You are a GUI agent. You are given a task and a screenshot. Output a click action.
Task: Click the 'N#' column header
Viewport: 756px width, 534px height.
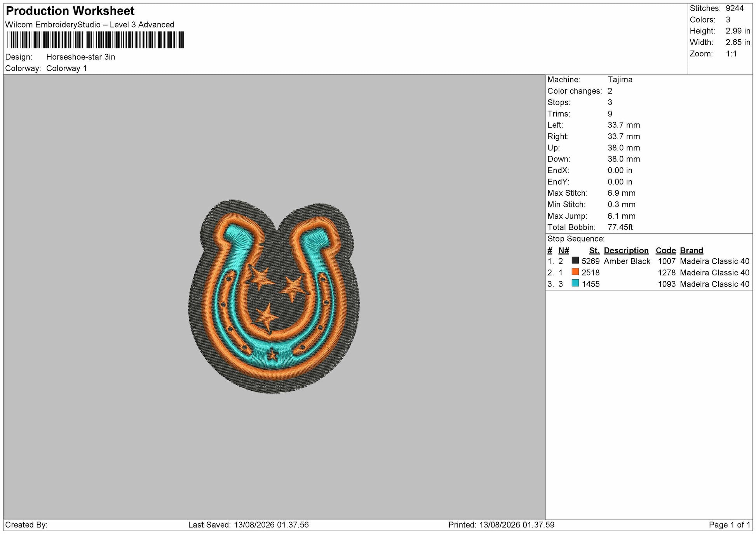[564, 250]
